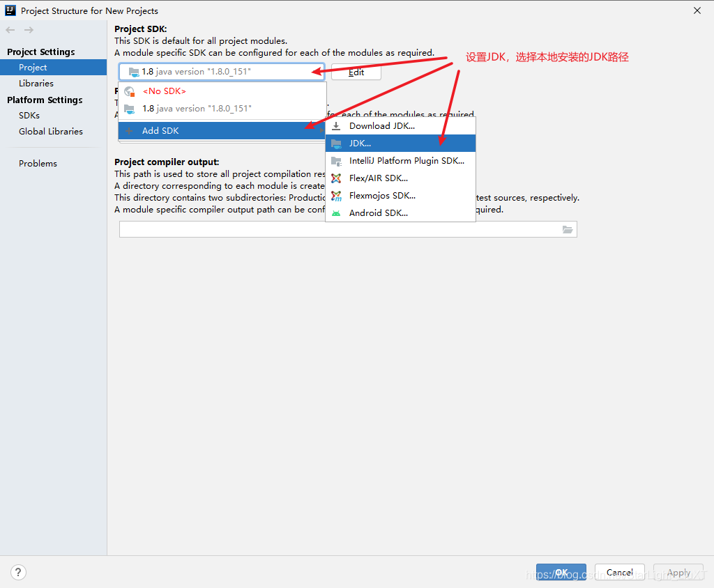Click the forward navigation arrow
This screenshot has width=714, height=588.
[x=29, y=30]
